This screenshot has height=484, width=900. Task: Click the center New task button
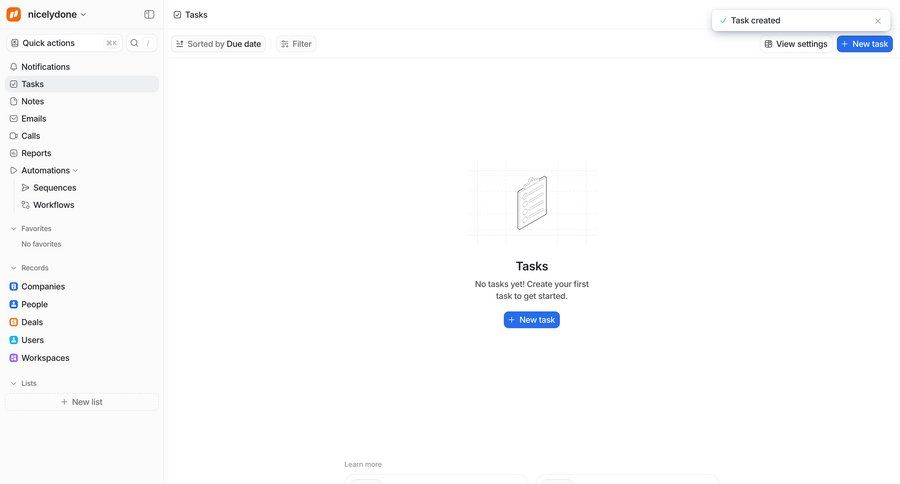click(x=532, y=320)
